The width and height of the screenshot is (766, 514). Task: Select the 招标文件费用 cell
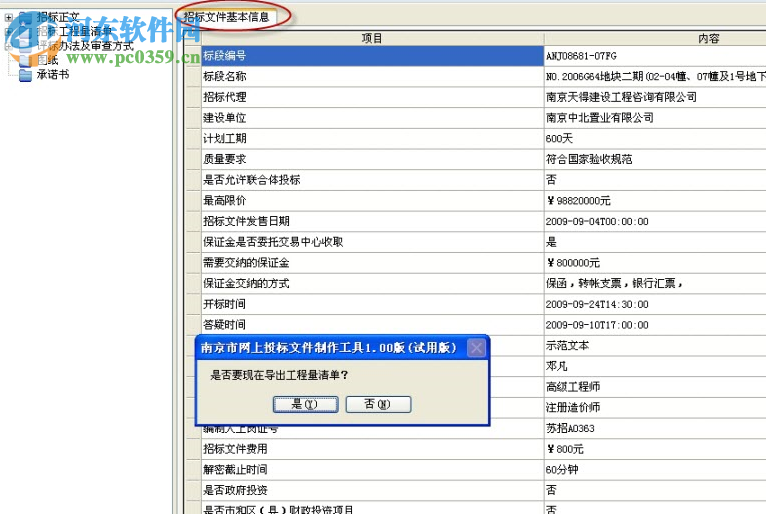[372, 449]
